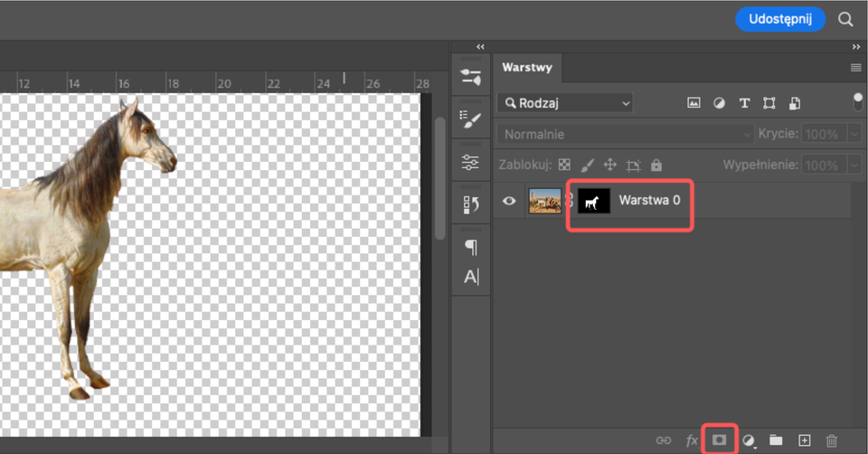The image size is (868, 454).
Task: Select the Warstwy panel tab
Action: [x=527, y=68]
